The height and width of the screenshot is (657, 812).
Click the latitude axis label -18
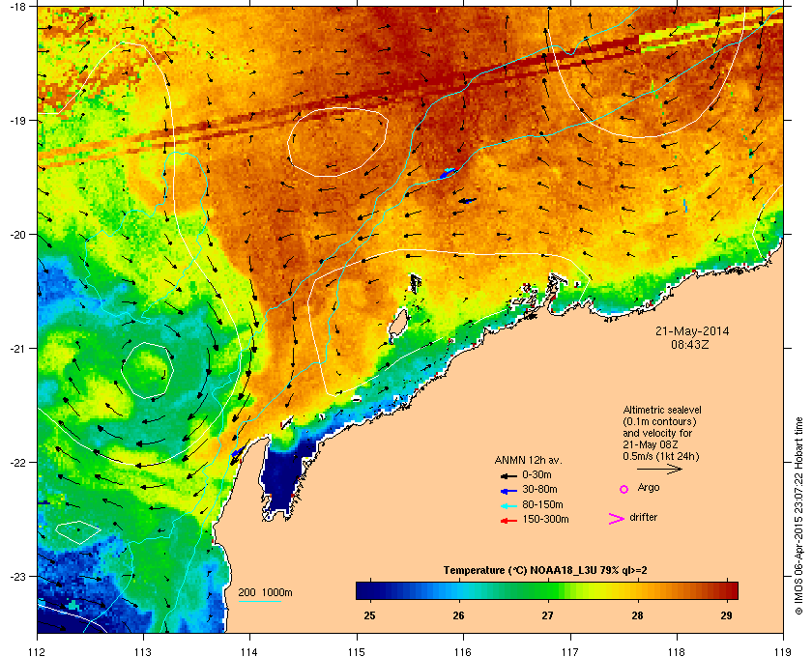pyautogui.click(x=17, y=6)
